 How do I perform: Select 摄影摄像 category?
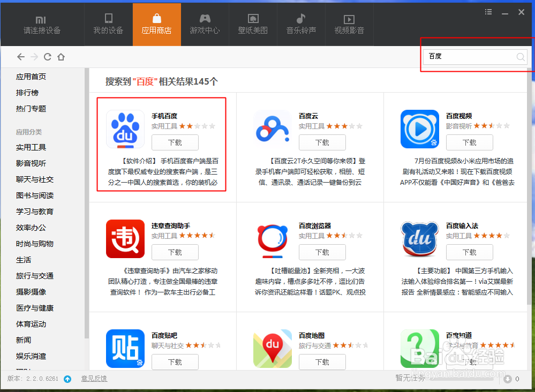pyautogui.click(x=31, y=292)
